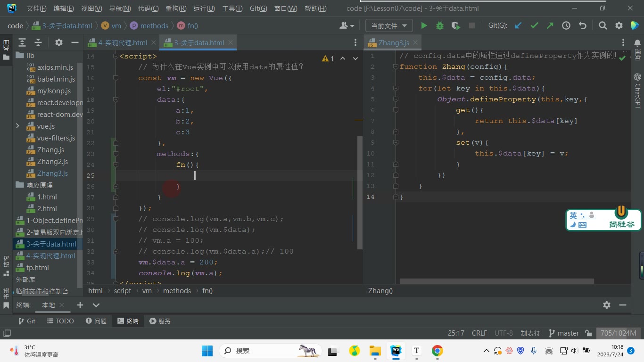Run the current file with green Run button
This screenshot has height=362, width=644.
coord(424,25)
